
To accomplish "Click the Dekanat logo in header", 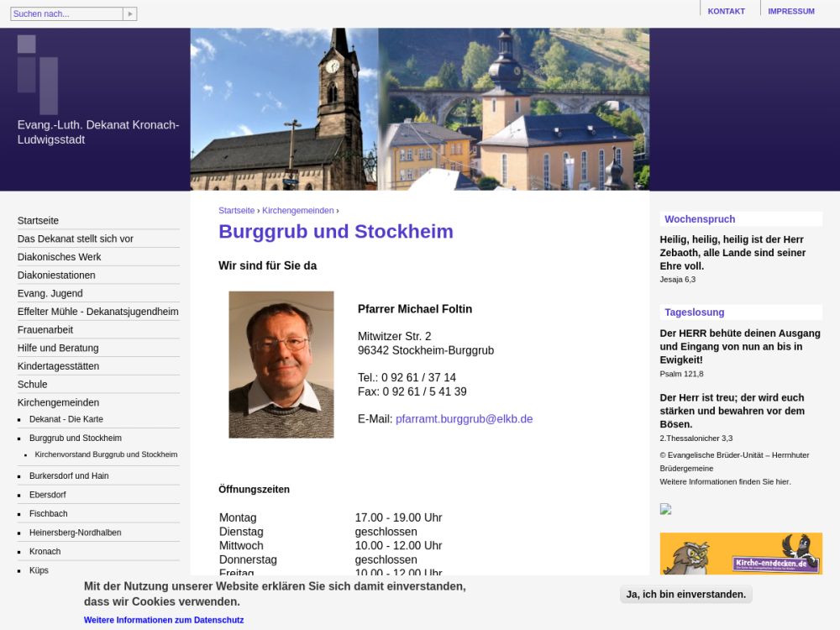I will coord(38,74).
